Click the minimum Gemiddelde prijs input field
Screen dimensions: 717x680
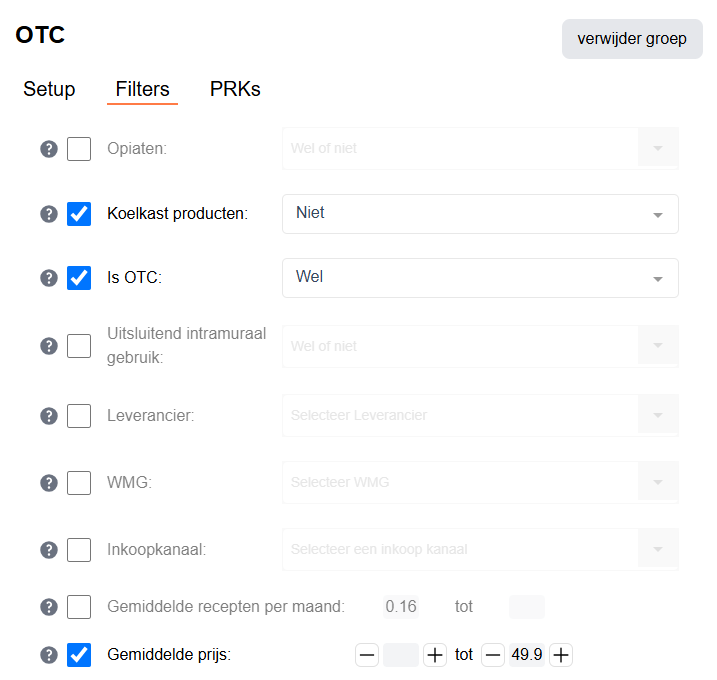click(x=401, y=655)
